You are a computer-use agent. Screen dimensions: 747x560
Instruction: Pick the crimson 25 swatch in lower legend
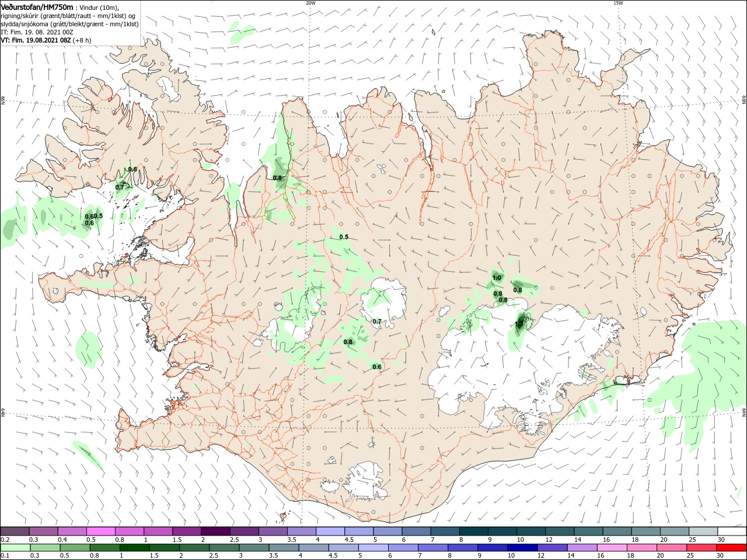(701, 548)
